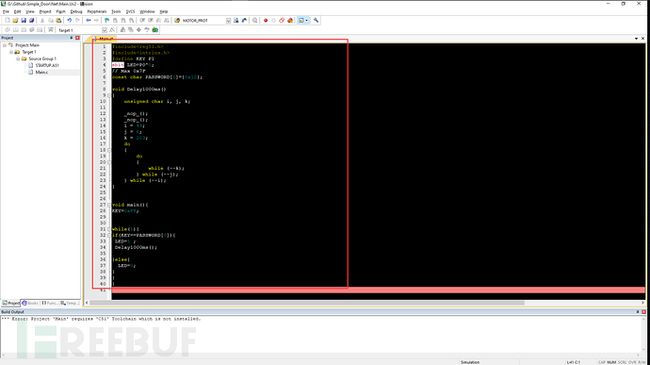
Task: Click the Paste icon in the toolbar
Action: [58, 20]
